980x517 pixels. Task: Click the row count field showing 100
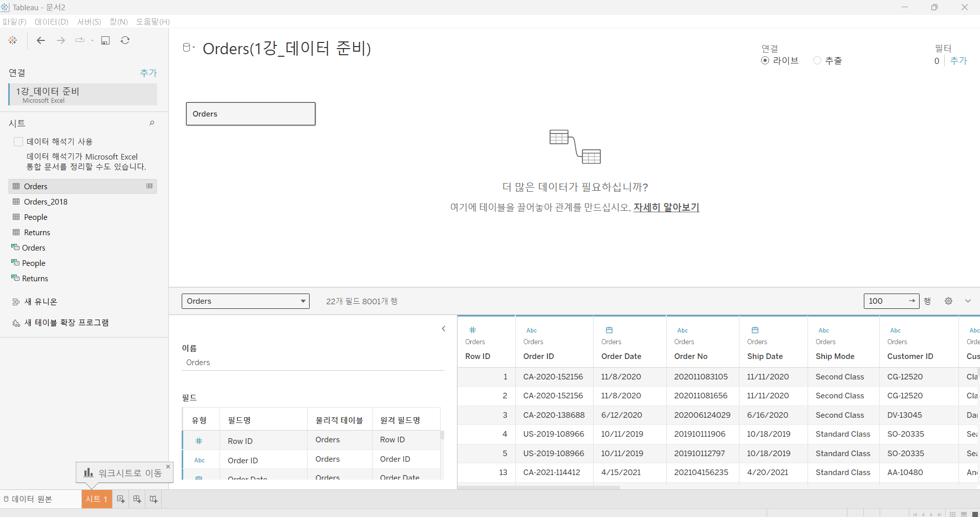891,301
